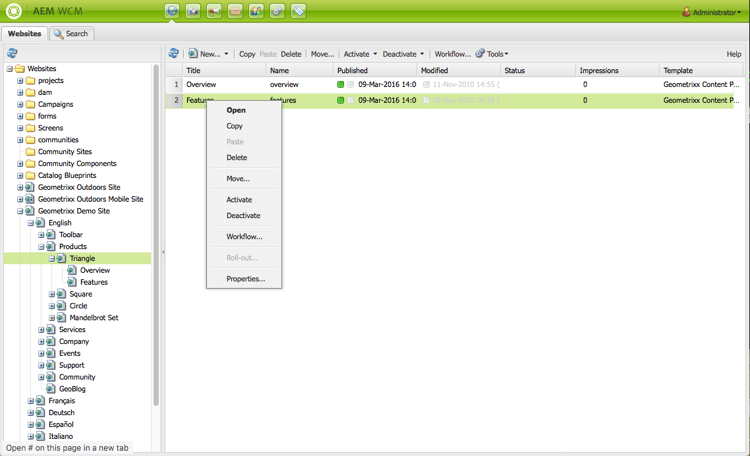
Task: Refresh the page list toolbar icon
Action: (x=174, y=54)
